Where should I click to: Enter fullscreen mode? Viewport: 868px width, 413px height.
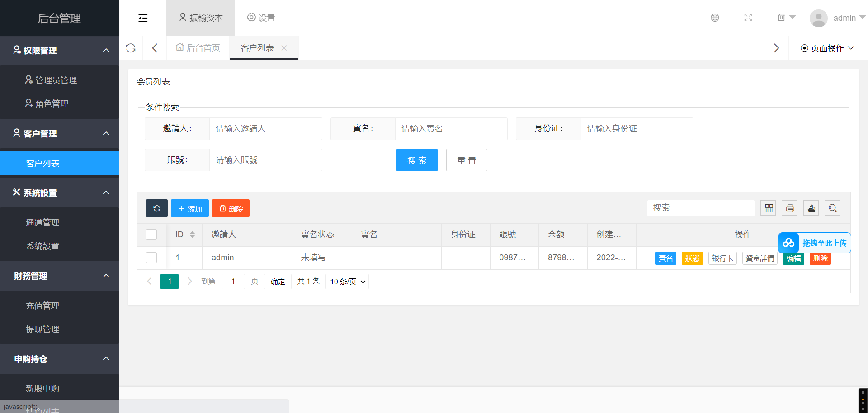coord(748,18)
